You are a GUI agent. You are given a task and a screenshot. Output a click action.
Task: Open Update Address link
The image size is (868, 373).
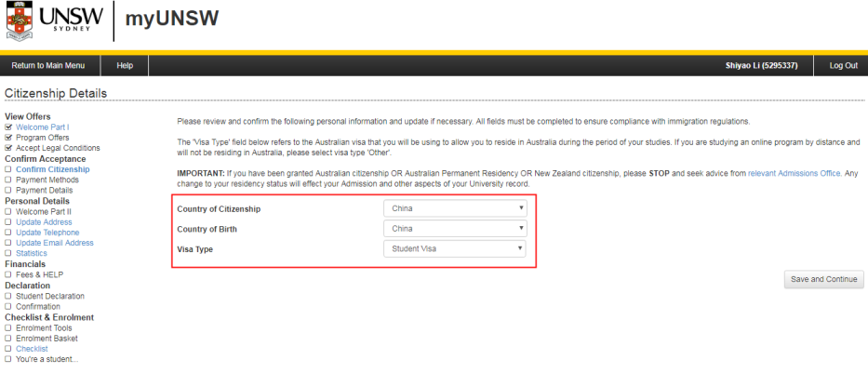(44, 222)
